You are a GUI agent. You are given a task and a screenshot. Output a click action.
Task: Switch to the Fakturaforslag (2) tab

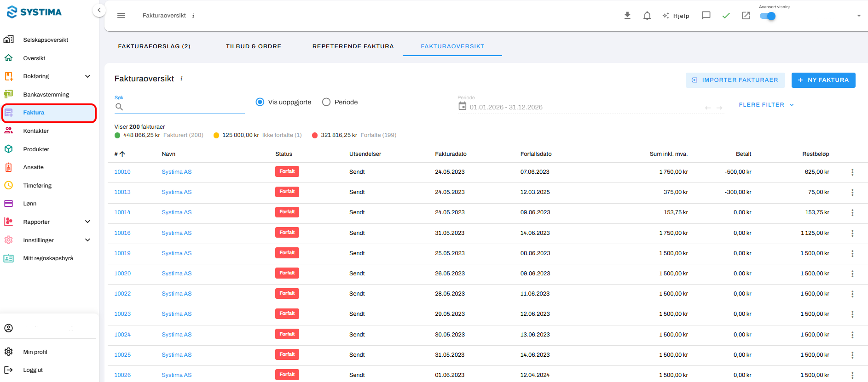(154, 46)
